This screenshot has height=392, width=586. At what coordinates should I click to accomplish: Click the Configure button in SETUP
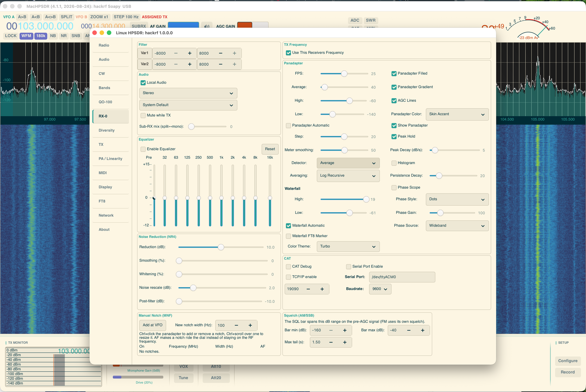(x=568, y=361)
